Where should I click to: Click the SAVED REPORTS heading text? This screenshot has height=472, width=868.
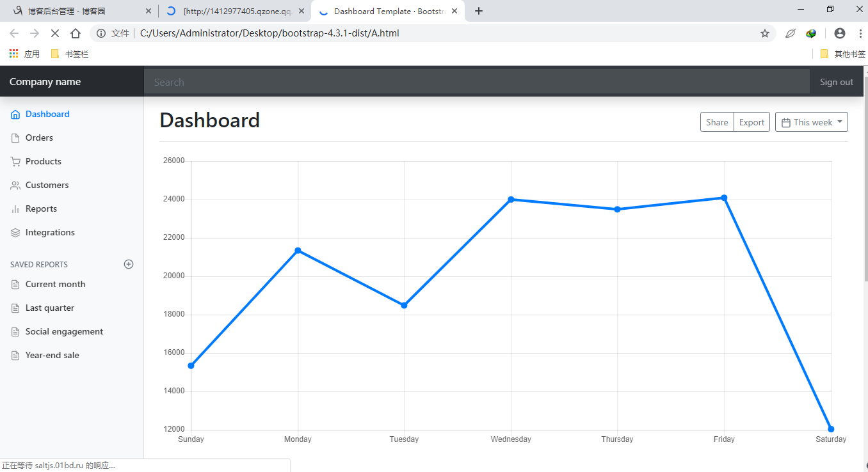click(x=39, y=264)
